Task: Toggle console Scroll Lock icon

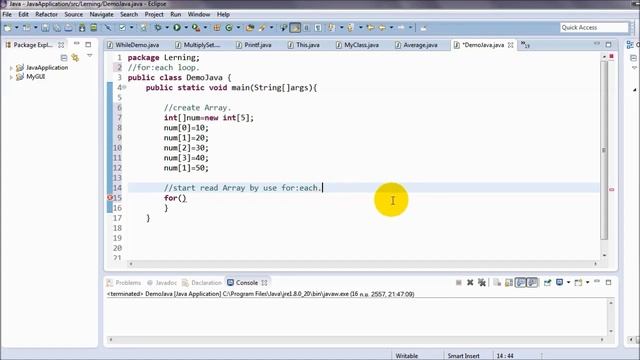Action: tap(509, 282)
